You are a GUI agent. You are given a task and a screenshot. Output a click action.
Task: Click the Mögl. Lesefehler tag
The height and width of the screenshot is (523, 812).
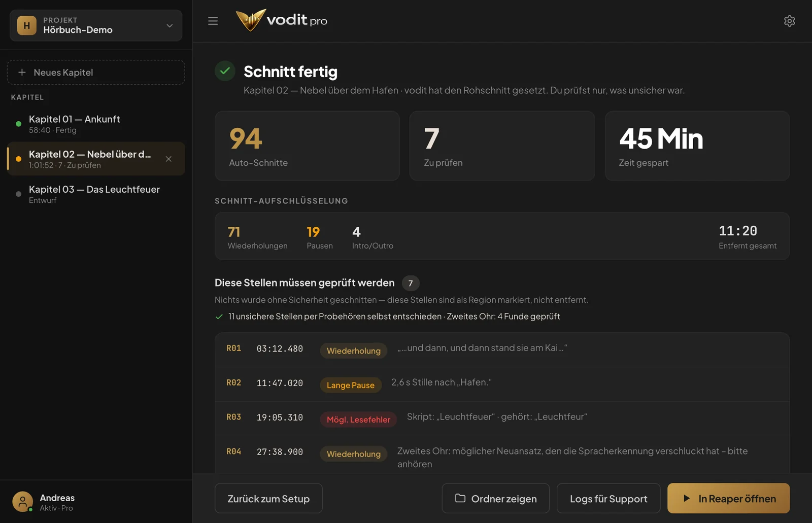[358, 420]
